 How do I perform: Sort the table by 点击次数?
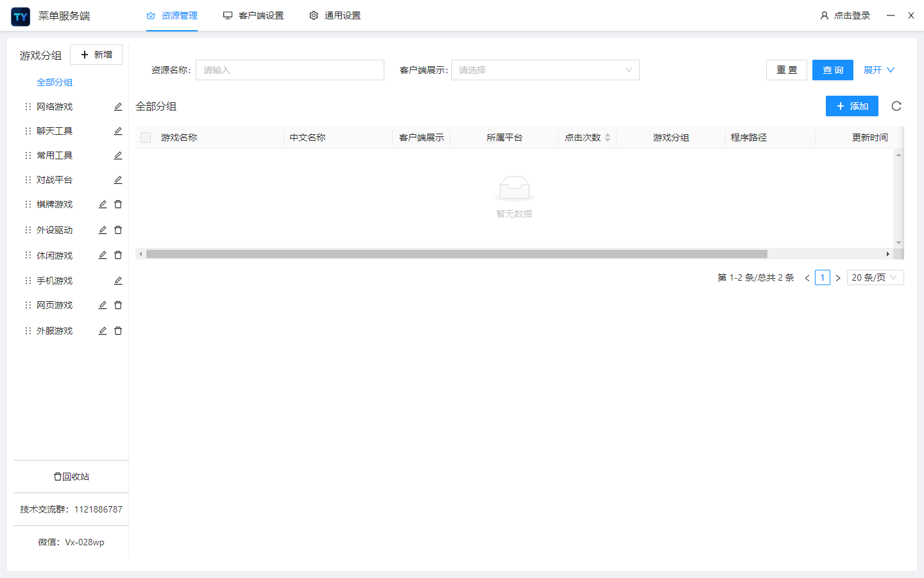click(x=588, y=137)
